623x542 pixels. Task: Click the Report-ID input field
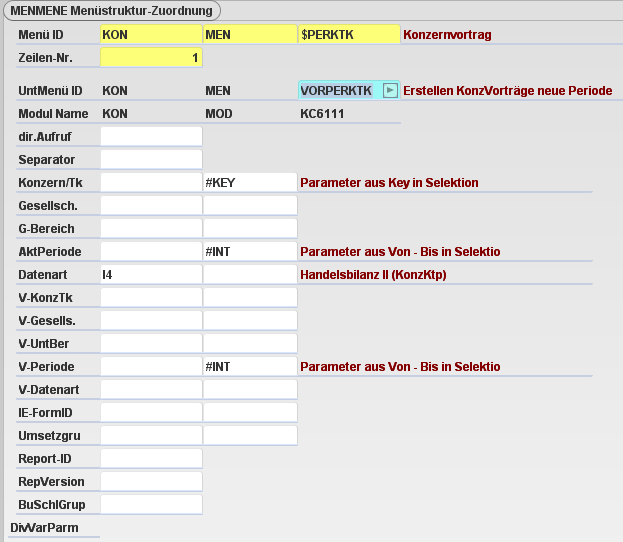click(151, 459)
